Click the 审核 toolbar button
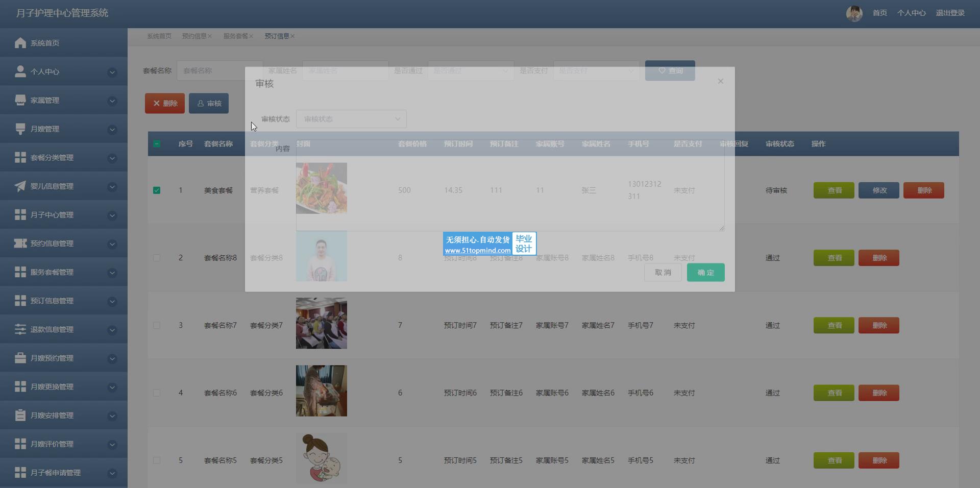This screenshot has height=488, width=980. click(x=209, y=103)
